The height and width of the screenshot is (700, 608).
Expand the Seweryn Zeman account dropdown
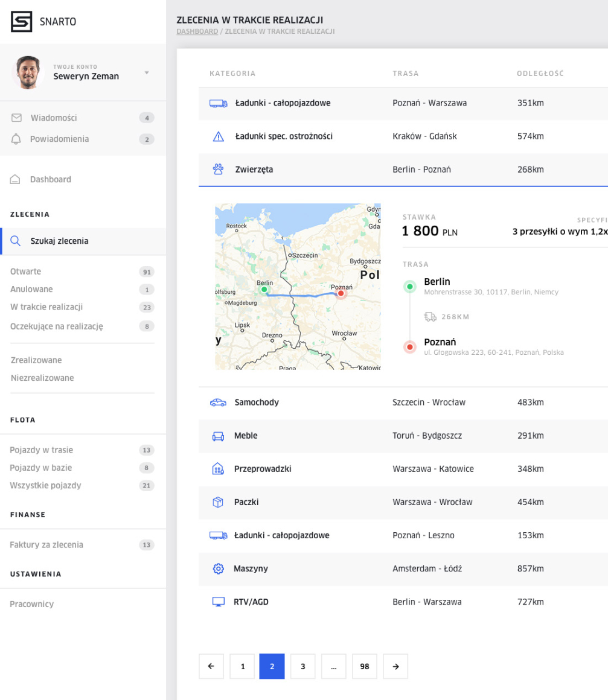tap(146, 73)
